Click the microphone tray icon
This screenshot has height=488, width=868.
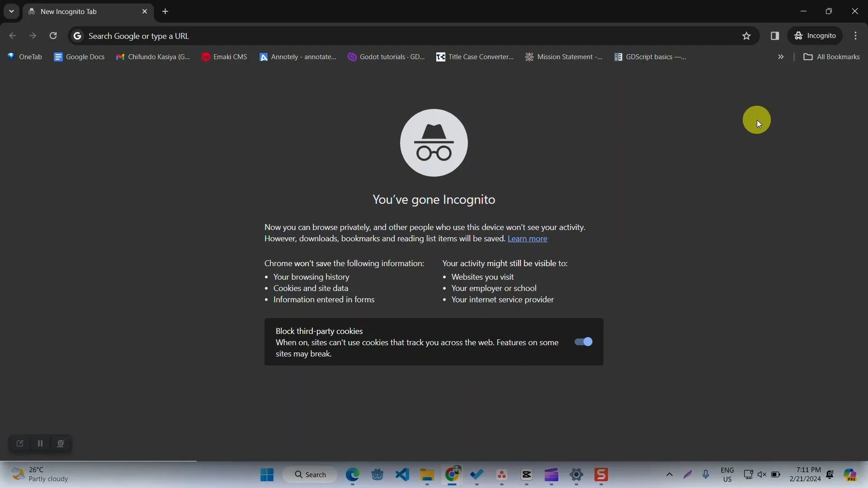706,475
